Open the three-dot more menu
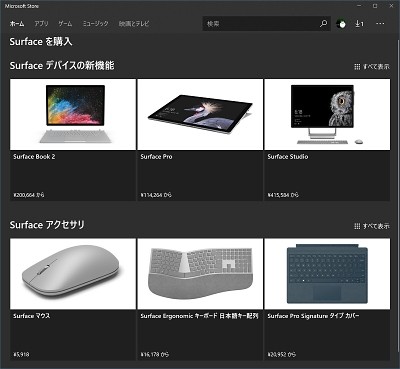Viewport: 400px width, 369px height. [380, 24]
